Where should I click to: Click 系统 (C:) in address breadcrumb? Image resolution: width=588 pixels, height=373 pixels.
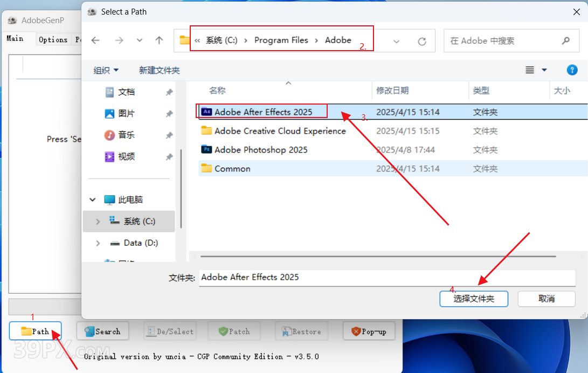[222, 40]
